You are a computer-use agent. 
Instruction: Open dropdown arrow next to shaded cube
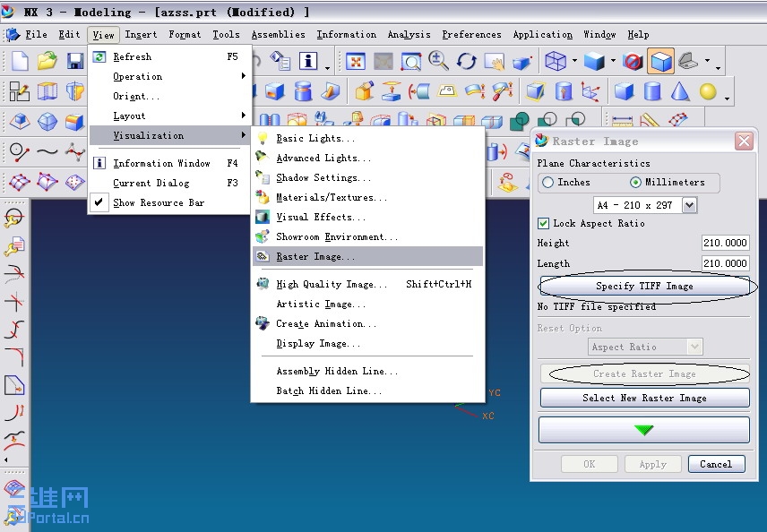[x=613, y=61]
